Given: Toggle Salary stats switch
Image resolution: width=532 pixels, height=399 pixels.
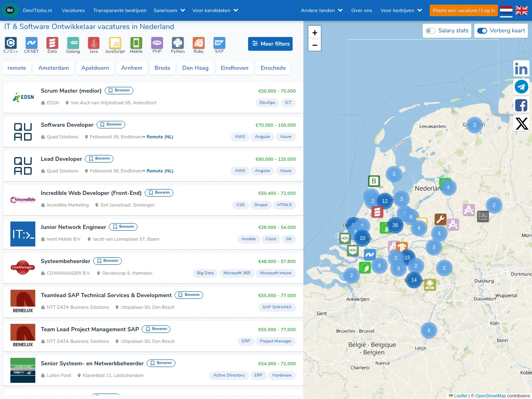Looking at the screenshot, I should (x=431, y=31).
